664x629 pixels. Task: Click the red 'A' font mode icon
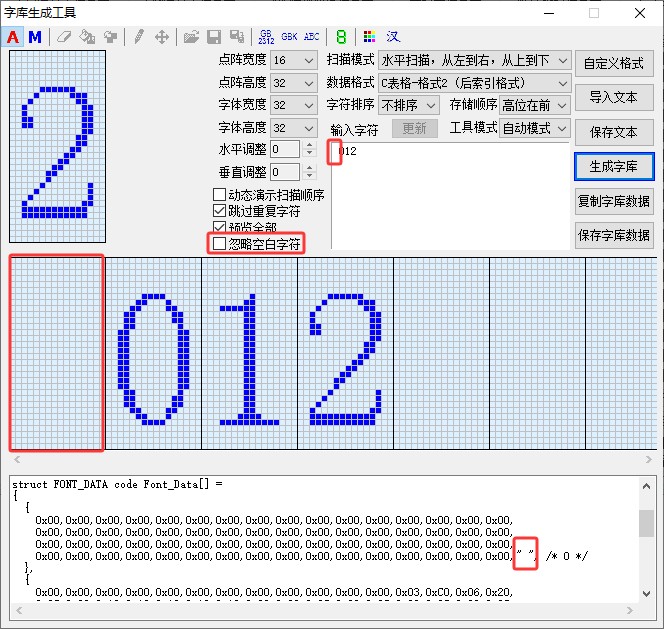pyautogui.click(x=14, y=37)
